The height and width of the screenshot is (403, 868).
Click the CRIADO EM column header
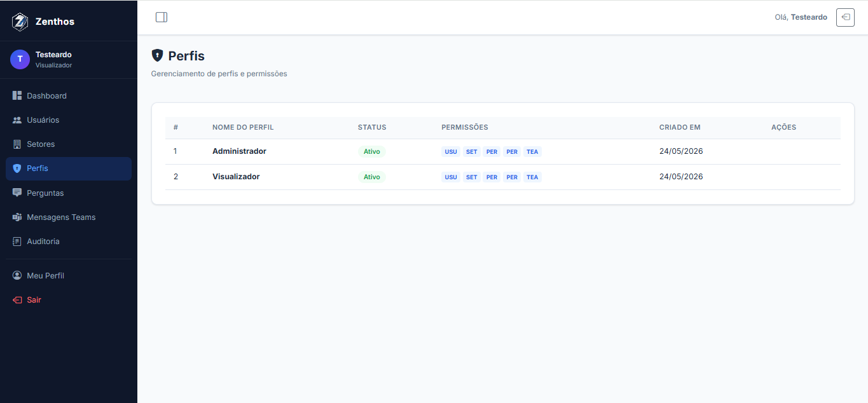[680, 127]
